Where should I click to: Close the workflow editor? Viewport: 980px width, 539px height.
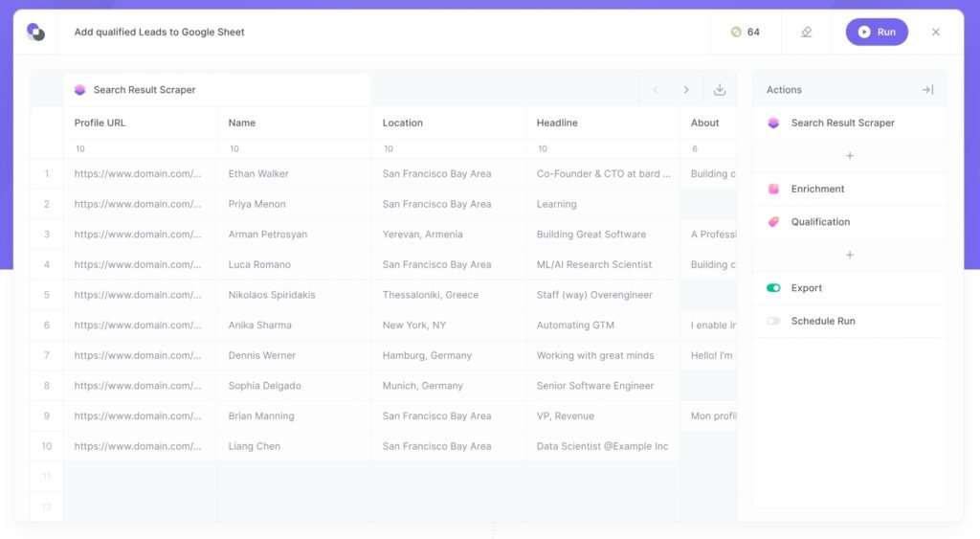936,32
